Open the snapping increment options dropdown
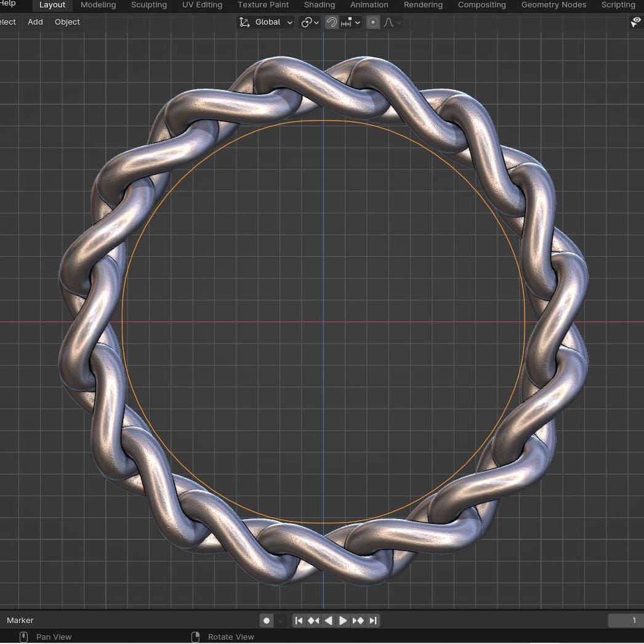644x644 pixels. 350,22
